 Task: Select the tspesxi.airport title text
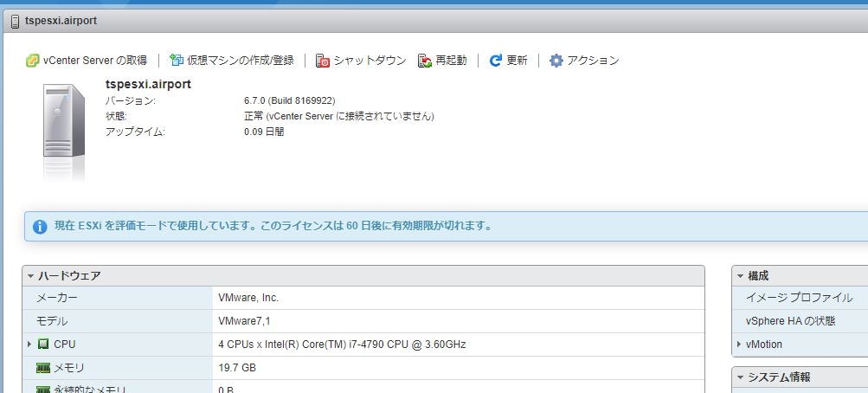coord(61,21)
